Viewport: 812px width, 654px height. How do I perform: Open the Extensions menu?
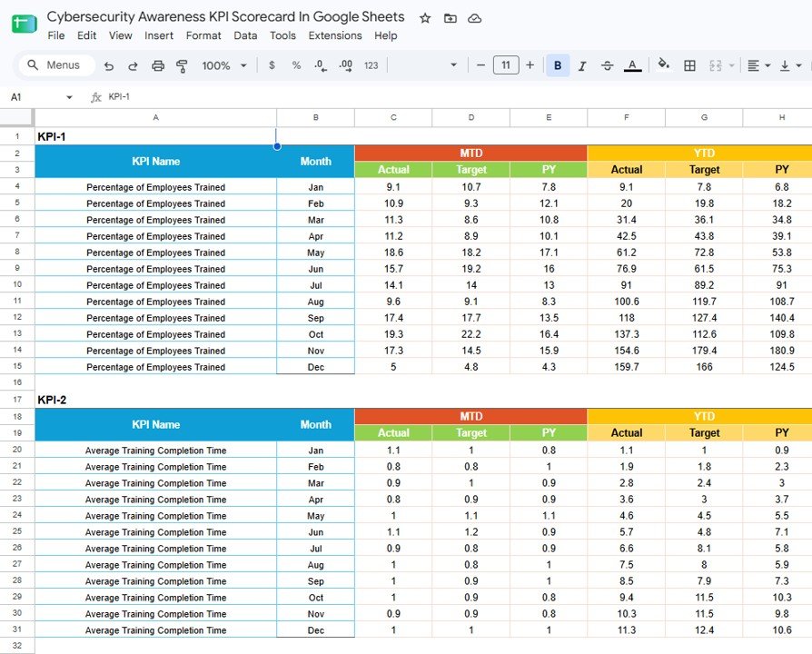[x=335, y=35]
